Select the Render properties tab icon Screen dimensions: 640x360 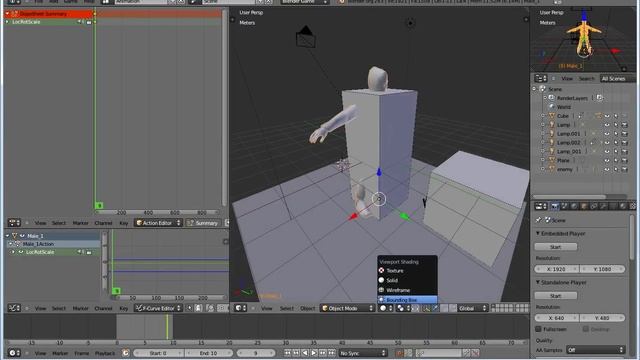(x=555, y=207)
